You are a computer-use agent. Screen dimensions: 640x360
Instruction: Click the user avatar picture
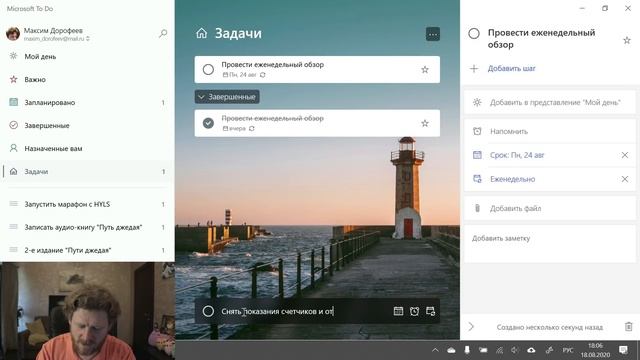13,33
